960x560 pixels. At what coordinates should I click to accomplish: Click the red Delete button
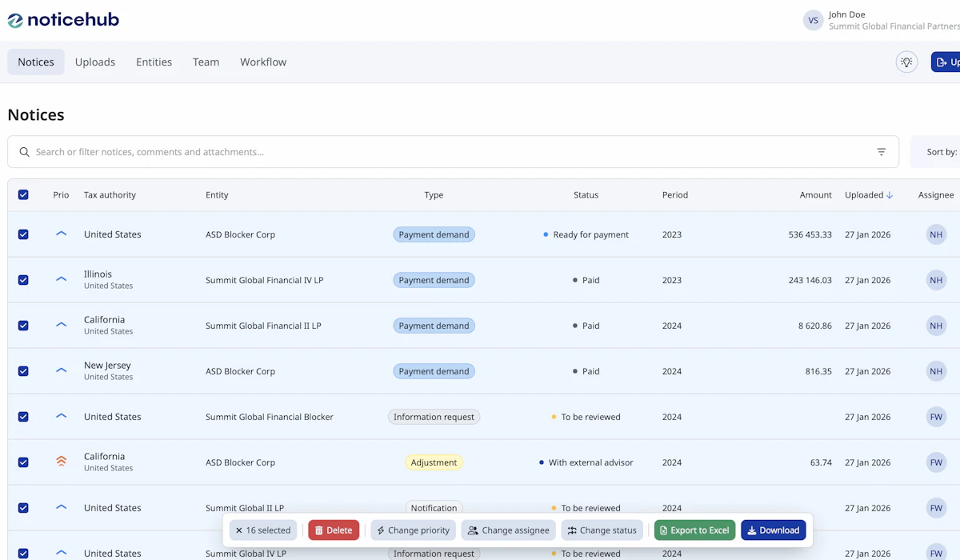(334, 530)
